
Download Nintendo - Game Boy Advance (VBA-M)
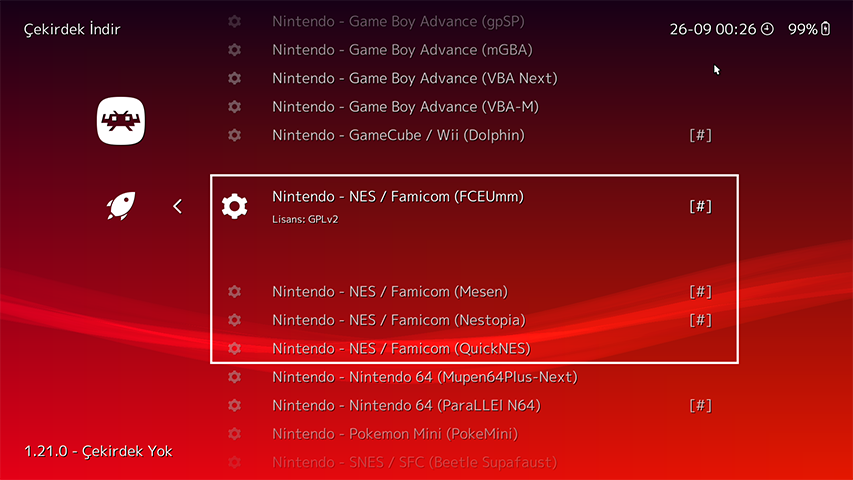point(405,107)
